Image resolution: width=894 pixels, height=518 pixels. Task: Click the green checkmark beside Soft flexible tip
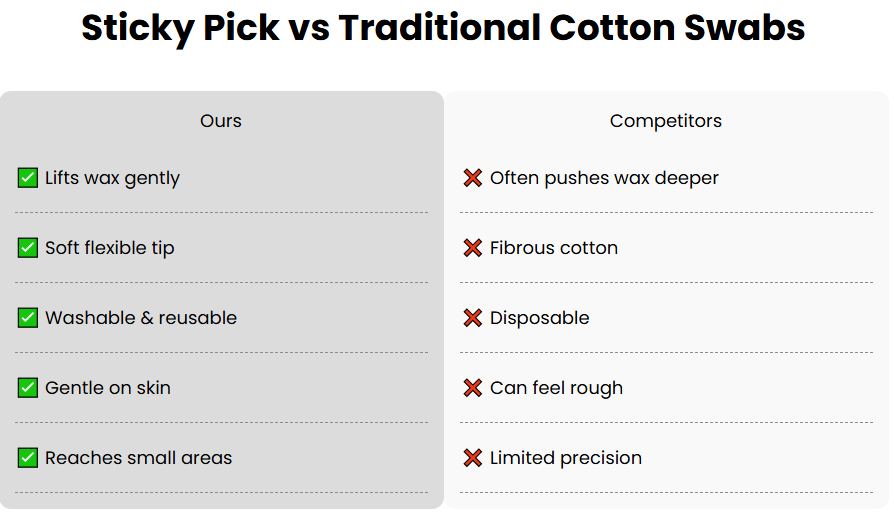28,248
